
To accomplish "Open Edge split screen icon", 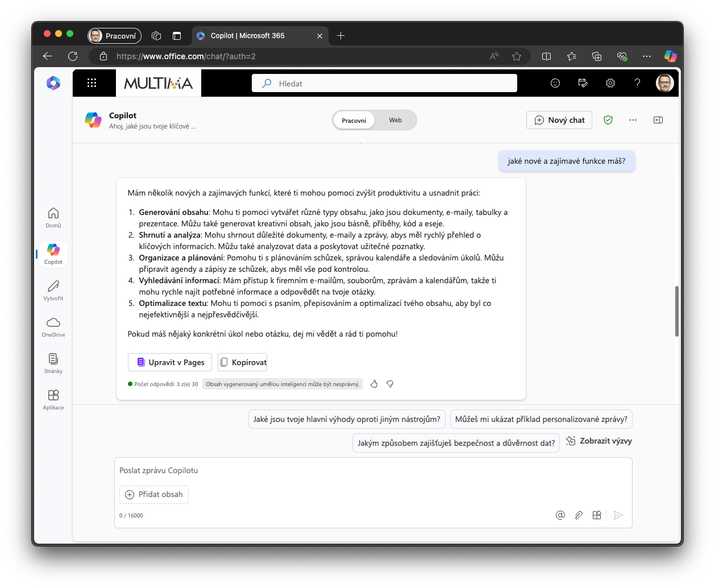I will [547, 56].
